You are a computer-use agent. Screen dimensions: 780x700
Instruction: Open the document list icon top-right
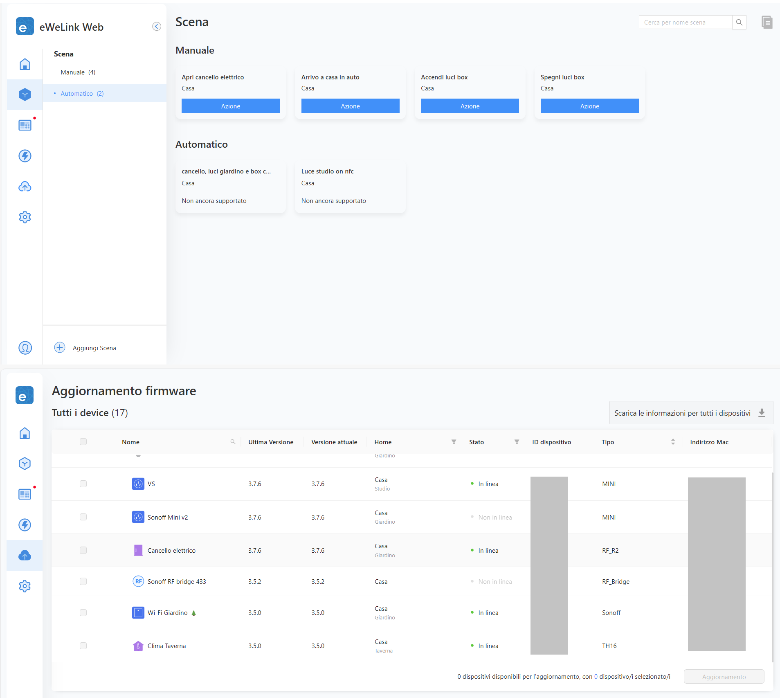click(767, 23)
